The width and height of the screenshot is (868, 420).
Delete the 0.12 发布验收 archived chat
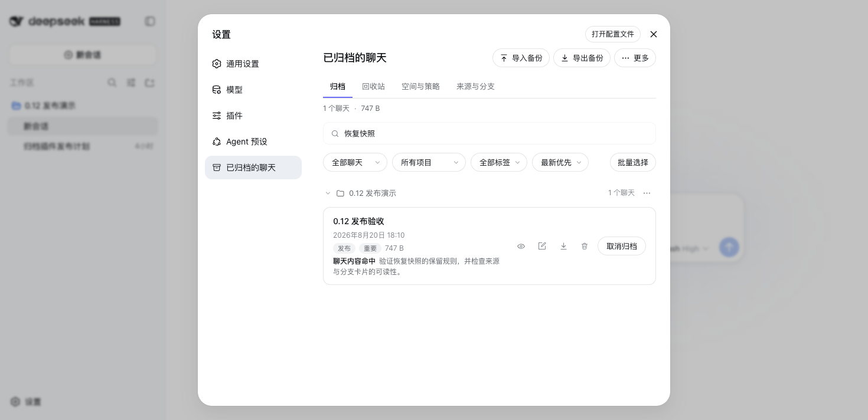[585, 246]
